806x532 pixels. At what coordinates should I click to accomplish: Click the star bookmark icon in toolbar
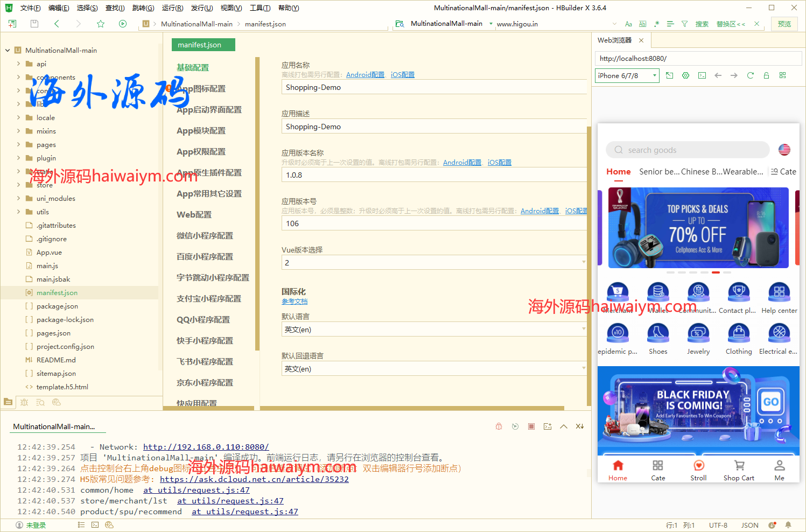click(101, 24)
